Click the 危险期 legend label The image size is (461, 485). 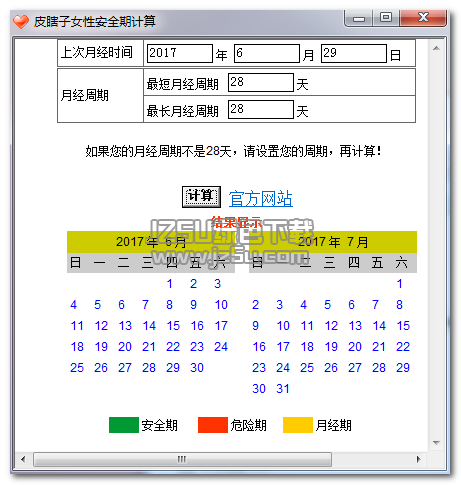pyautogui.click(x=248, y=425)
